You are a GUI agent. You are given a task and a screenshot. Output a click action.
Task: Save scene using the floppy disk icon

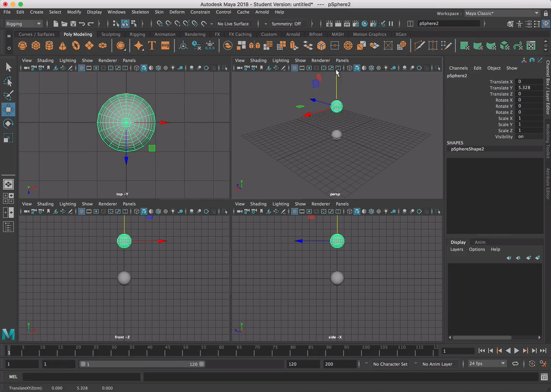pyautogui.click(x=73, y=24)
